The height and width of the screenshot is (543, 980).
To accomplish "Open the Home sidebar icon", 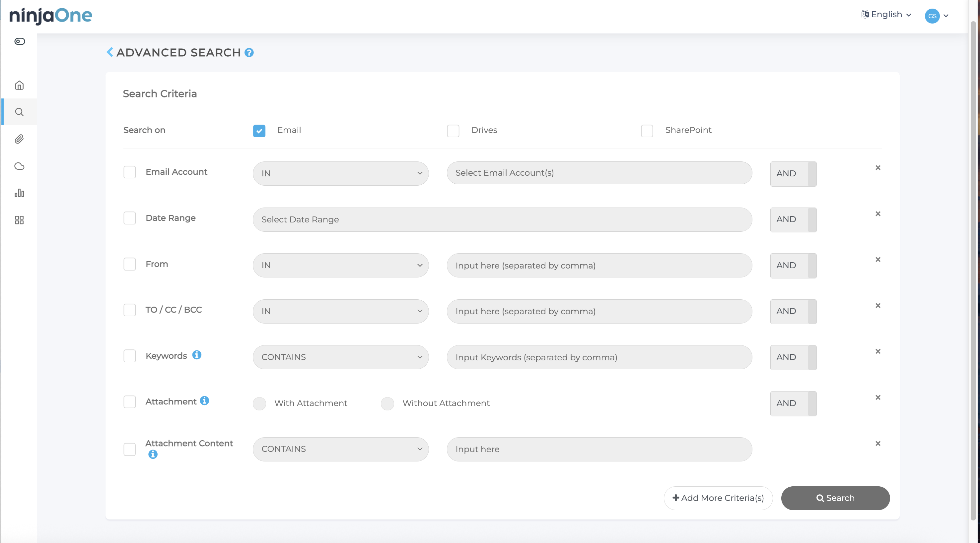I will [19, 85].
